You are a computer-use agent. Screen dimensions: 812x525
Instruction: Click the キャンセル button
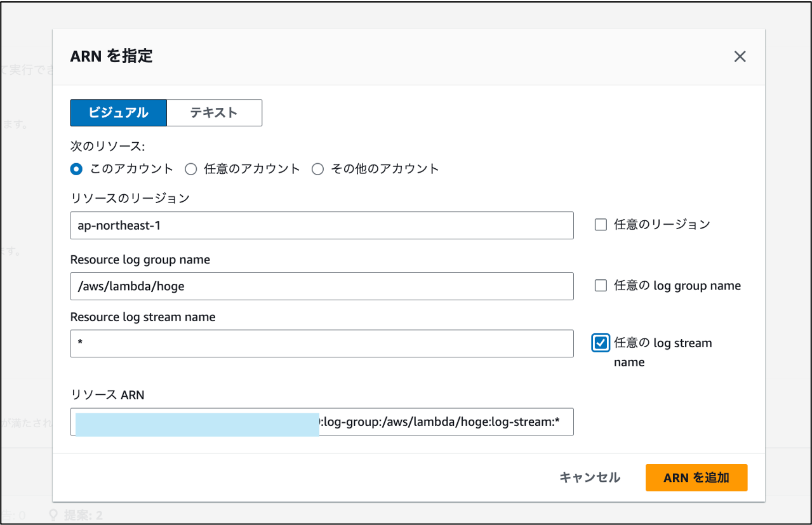pos(589,477)
